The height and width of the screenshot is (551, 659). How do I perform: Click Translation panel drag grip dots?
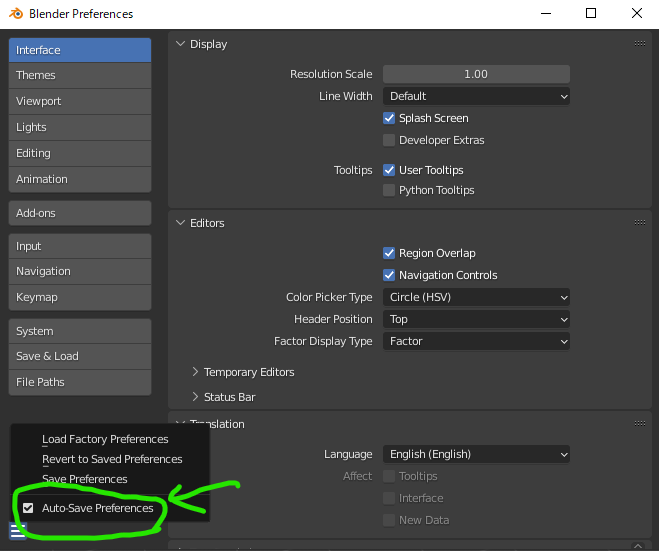coord(640,424)
